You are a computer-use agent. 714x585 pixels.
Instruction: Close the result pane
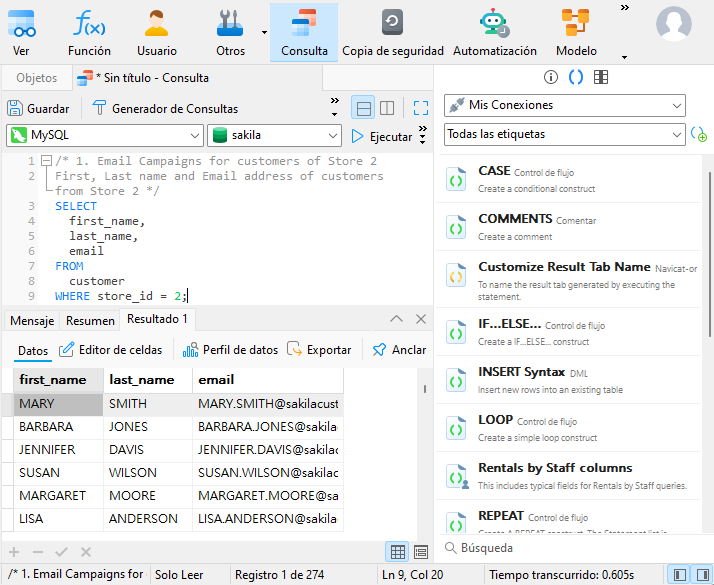click(x=421, y=319)
